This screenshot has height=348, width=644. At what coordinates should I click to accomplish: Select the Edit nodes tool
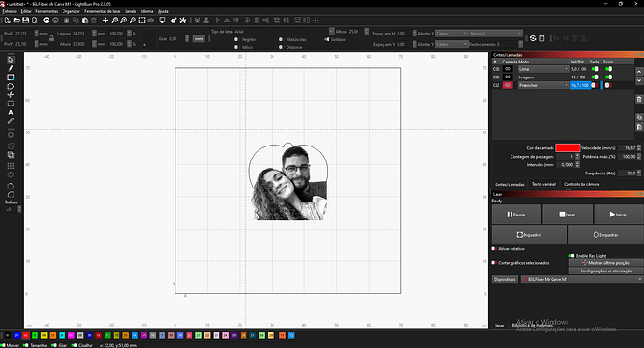[10, 95]
